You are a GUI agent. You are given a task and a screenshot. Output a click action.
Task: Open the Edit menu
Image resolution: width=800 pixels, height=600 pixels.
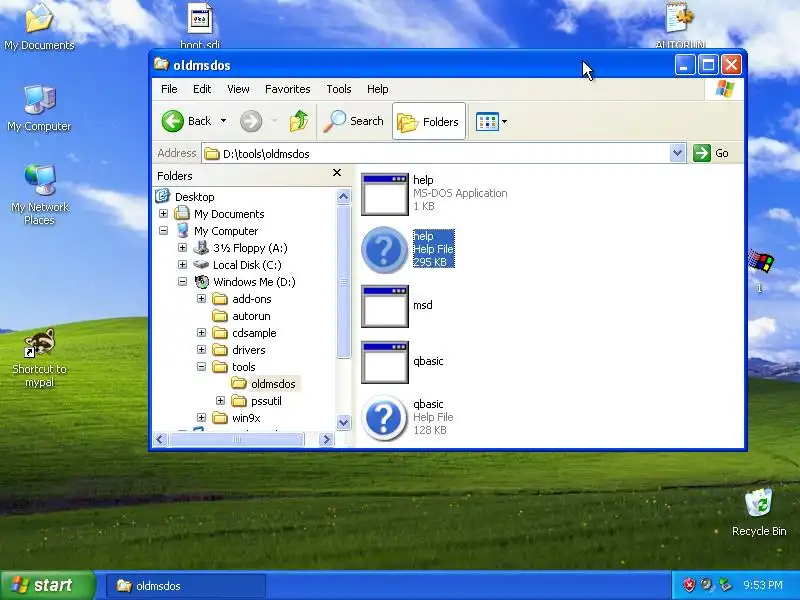click(202, 89)
